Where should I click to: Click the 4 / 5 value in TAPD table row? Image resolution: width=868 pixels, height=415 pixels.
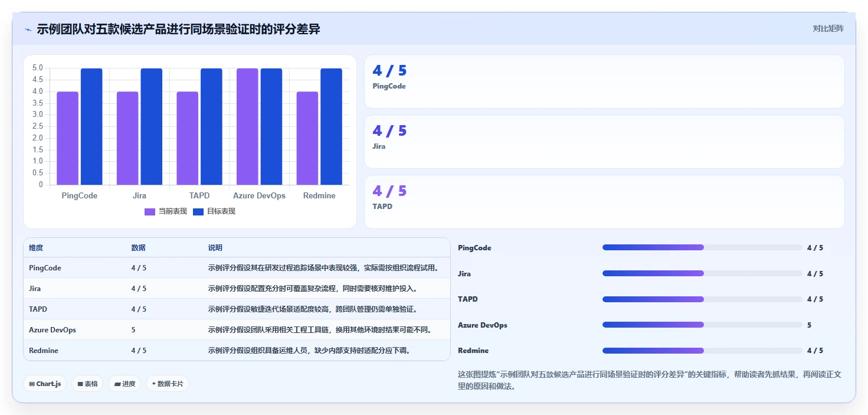coord(139,309)
